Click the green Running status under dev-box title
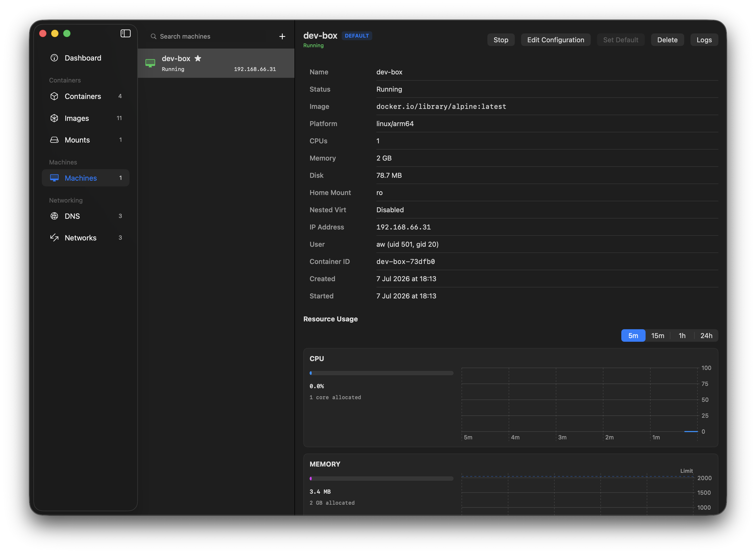This screenshot has height=554, width=756. 313,45
